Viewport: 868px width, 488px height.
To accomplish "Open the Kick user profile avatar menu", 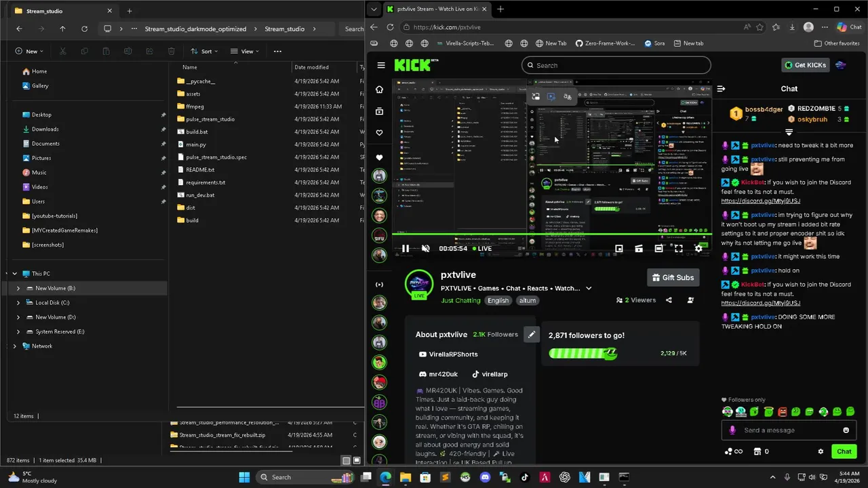I will click(x=841, y=65).
